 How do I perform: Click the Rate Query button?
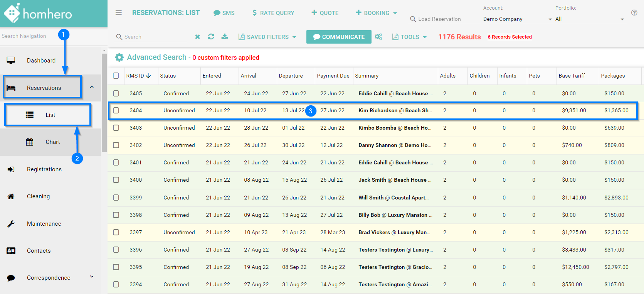pos(273,13)
